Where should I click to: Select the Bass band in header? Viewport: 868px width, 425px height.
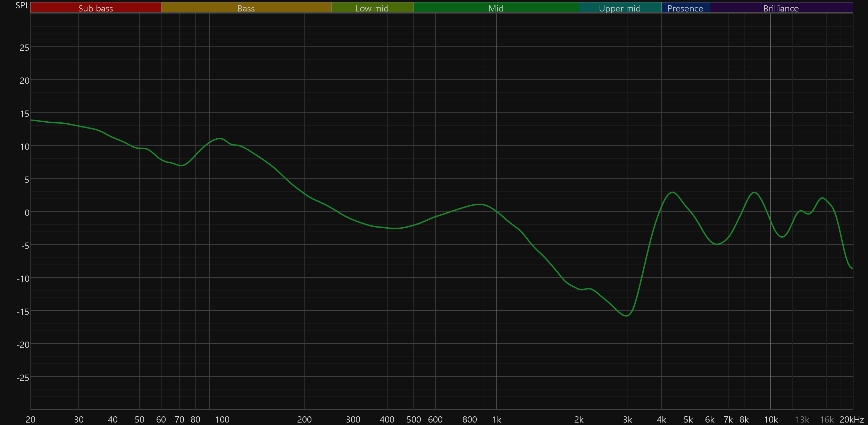[246, 8]
